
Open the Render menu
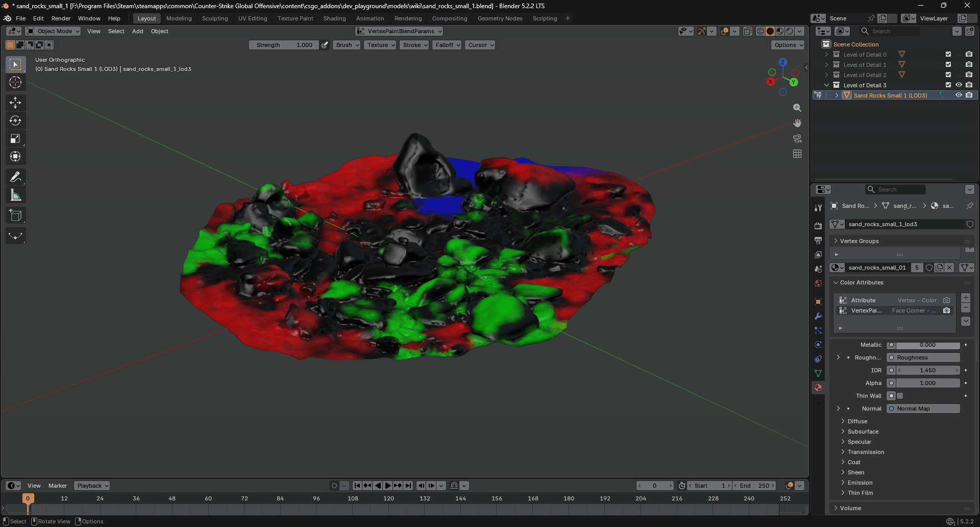click(61, 18)
